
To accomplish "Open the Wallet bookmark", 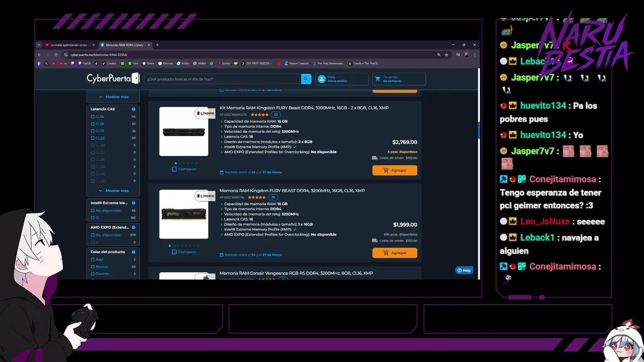I will click(199, 63).
